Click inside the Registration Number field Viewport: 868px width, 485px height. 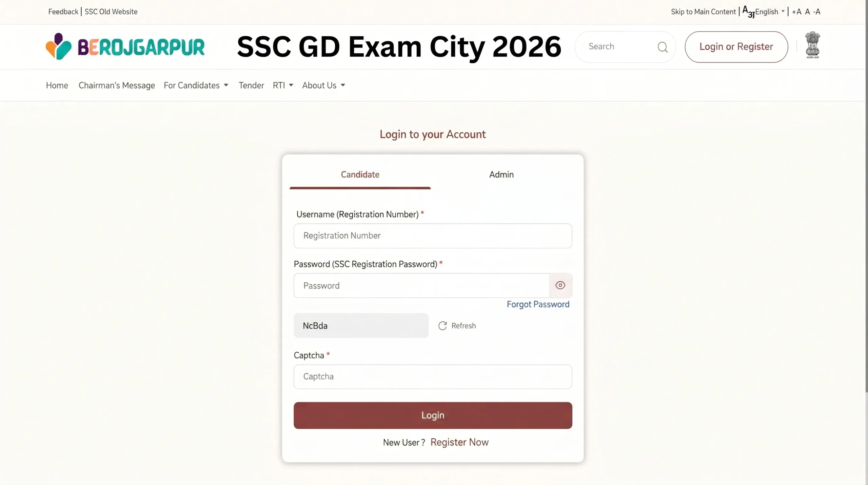(x=433, y=236)
